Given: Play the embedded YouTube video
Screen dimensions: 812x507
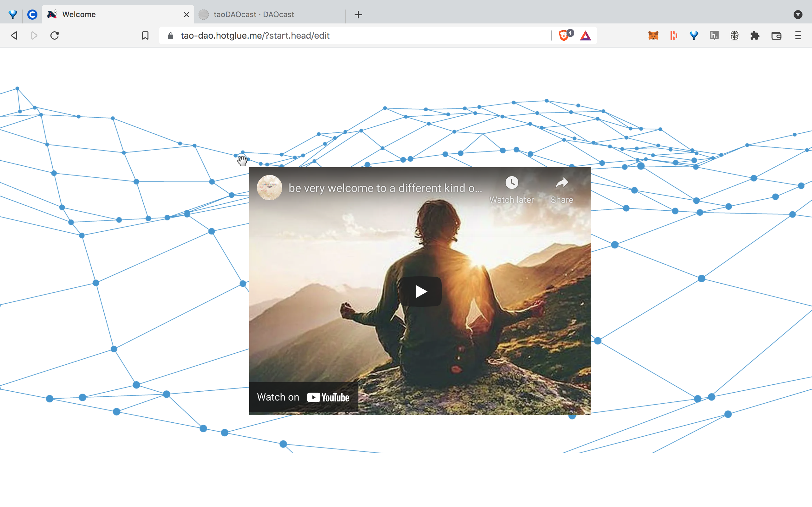Looking at the screenshot, I should [x=420, y=291].
